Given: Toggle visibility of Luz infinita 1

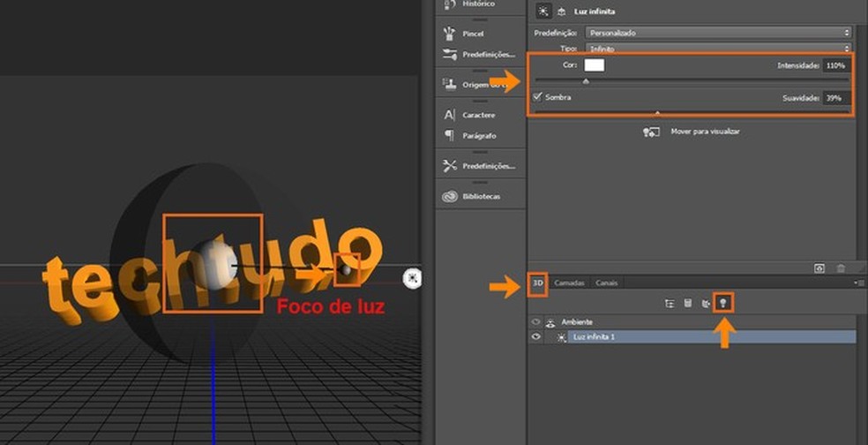Looking at the screenshot, I should click(x=535, y=336).
